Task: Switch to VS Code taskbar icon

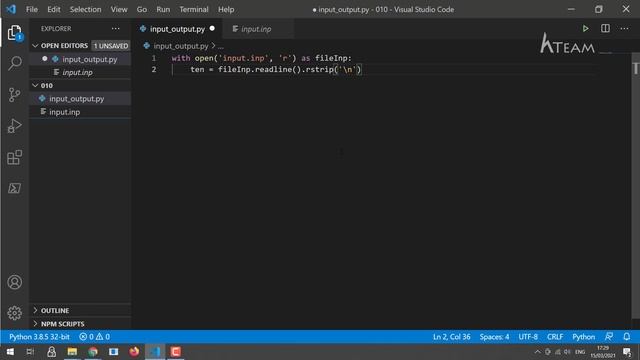Action: coord(155,352)
